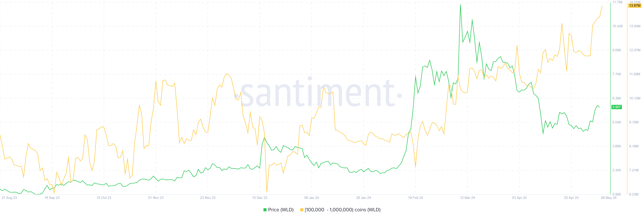
Task: Select the 15 Dec 23 date label
Action: pos(259,198)
